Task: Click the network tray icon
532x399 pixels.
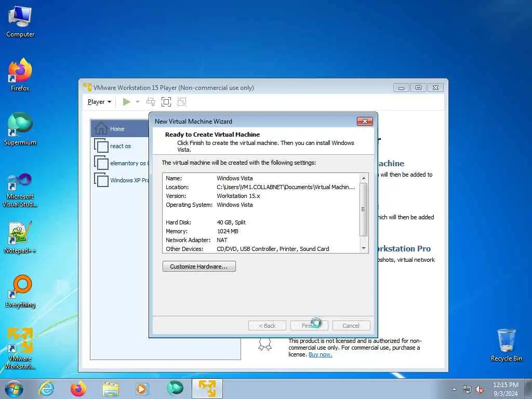Action: (x=467, y=390)
